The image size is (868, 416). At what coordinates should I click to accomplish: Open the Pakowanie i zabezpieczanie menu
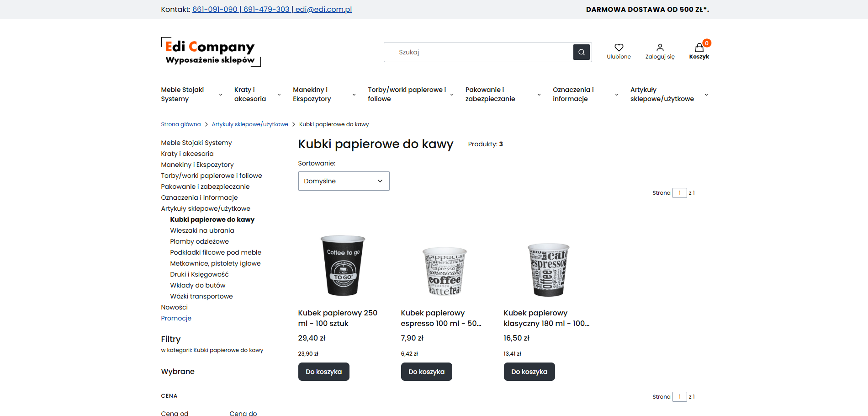[490, 94]
